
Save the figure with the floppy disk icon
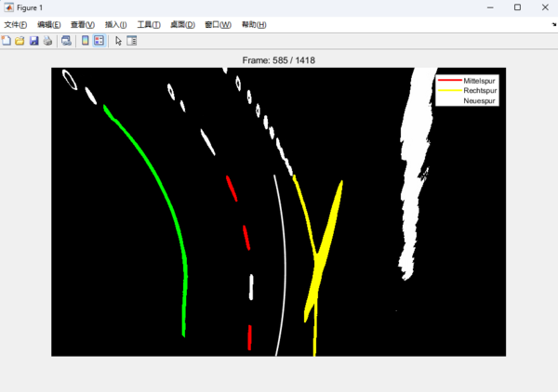tap(33, 41)
